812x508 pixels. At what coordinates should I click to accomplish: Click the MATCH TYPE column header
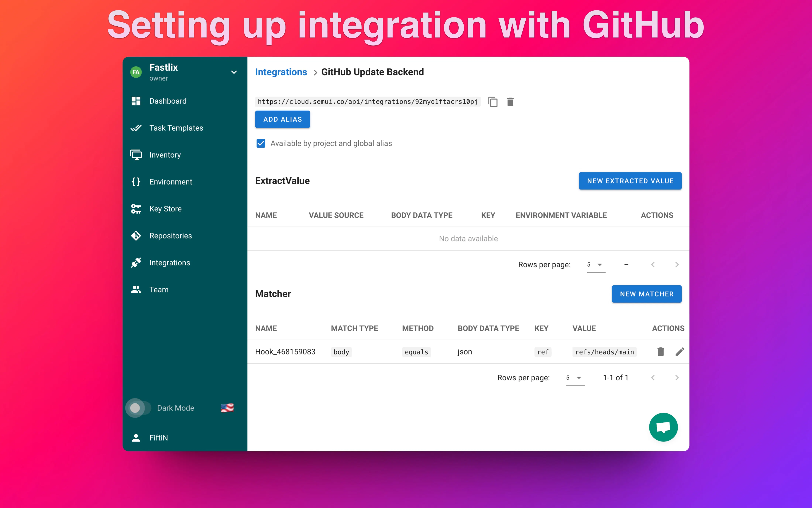click(354, 328)
